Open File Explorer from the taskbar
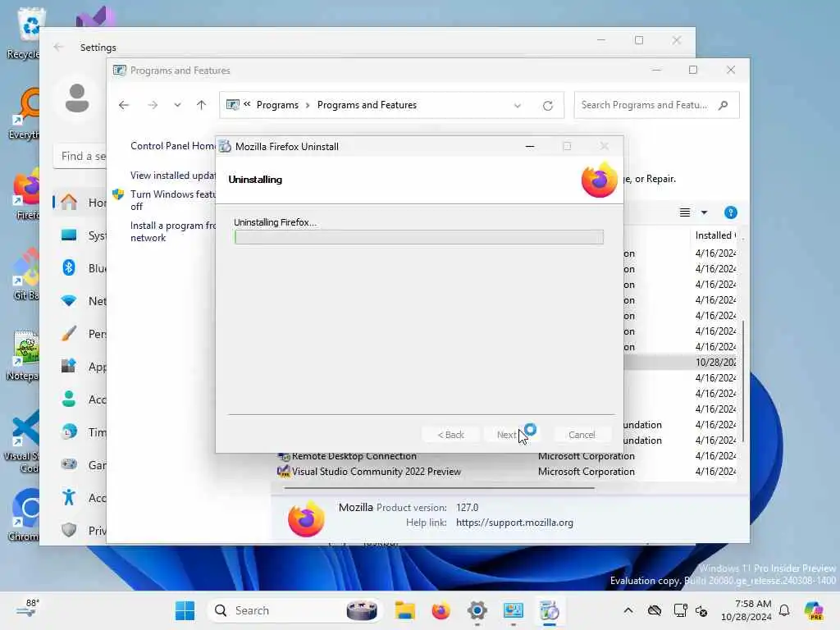Image resolution: width=840 pixels, height=630 pixels. [405, 610]
